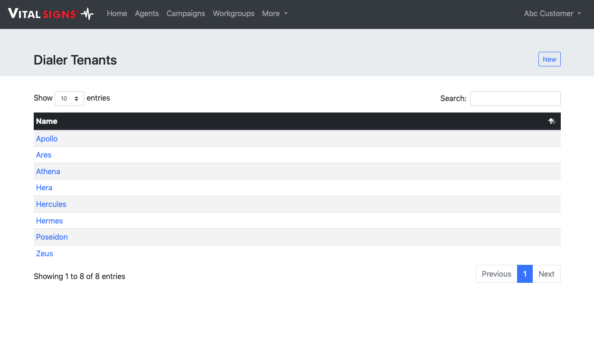594x364 pixels.
Task: Open the Apollo tenant link
Action: pos(47,139)
